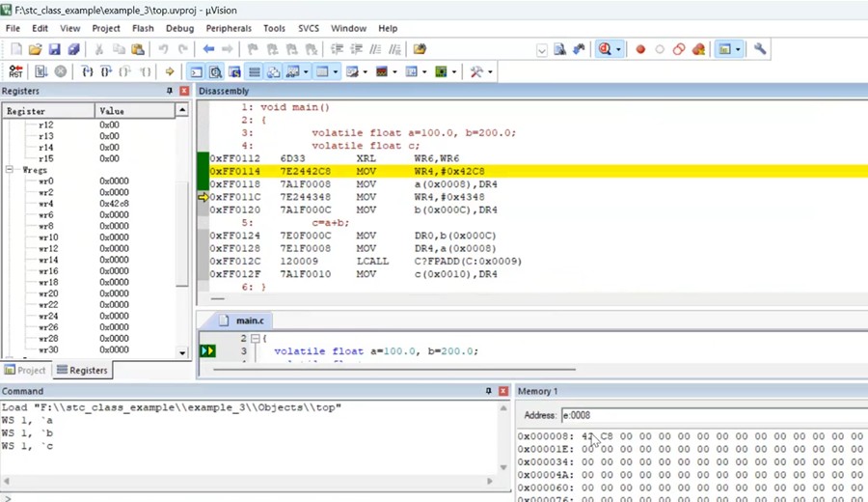Toggle the Command Window toolbar button
The image size is (868, 502).
(196, 71)
